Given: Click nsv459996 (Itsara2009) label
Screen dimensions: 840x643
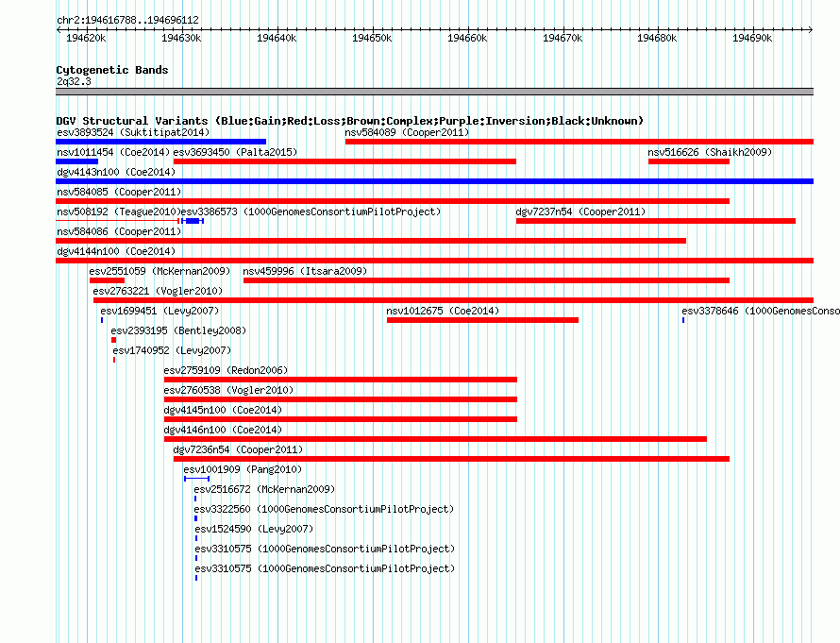Looking at the screenshot, I should click(305, 271).
